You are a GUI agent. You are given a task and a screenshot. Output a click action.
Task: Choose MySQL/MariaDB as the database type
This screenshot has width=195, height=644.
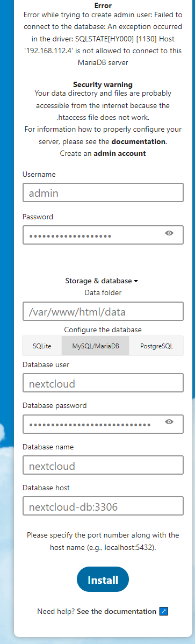[95, 346]
